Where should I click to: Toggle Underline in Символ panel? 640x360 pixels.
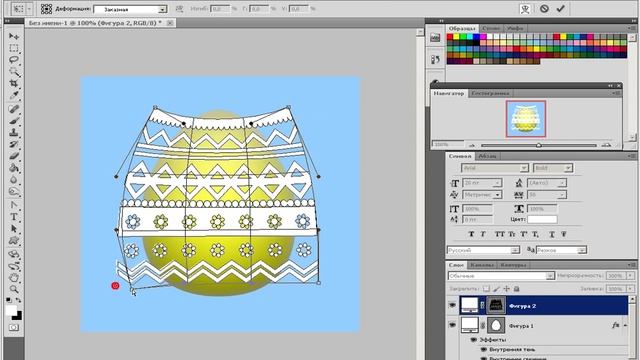coord(552,234)
